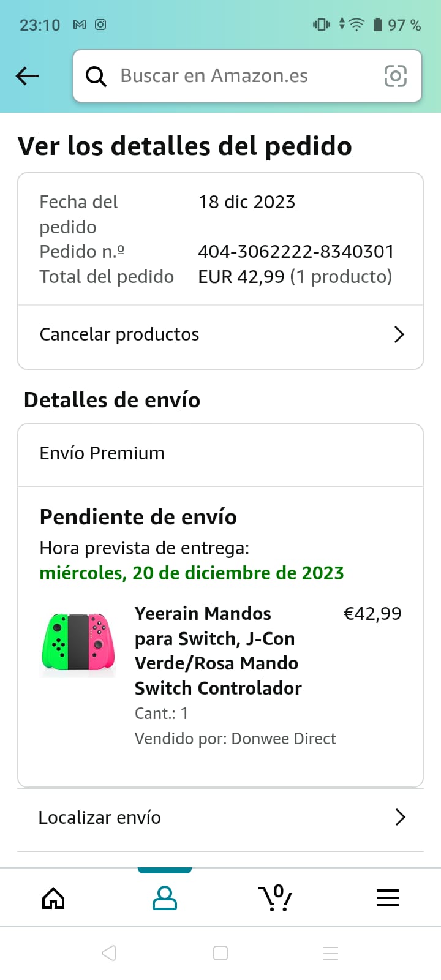The width and height of the screenshot is (441, 980).
Task: Tap the Android recent apps button
Action: [331, 953]
